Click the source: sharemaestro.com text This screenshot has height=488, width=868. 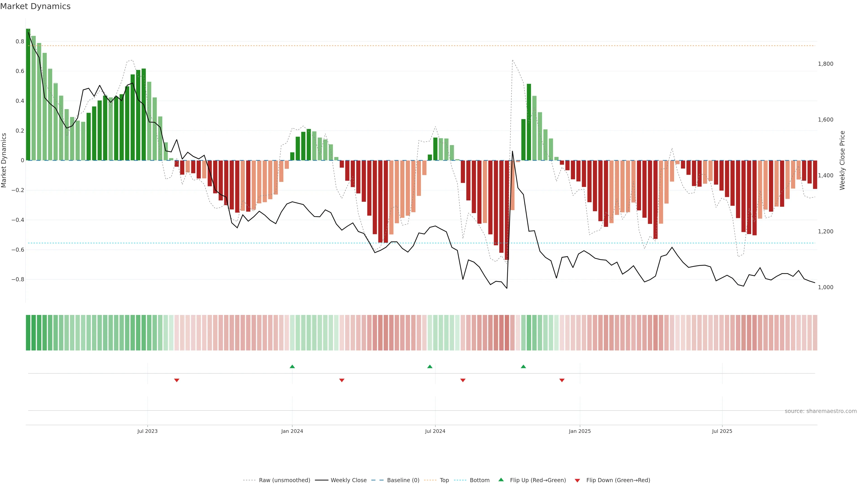(821, 411)
